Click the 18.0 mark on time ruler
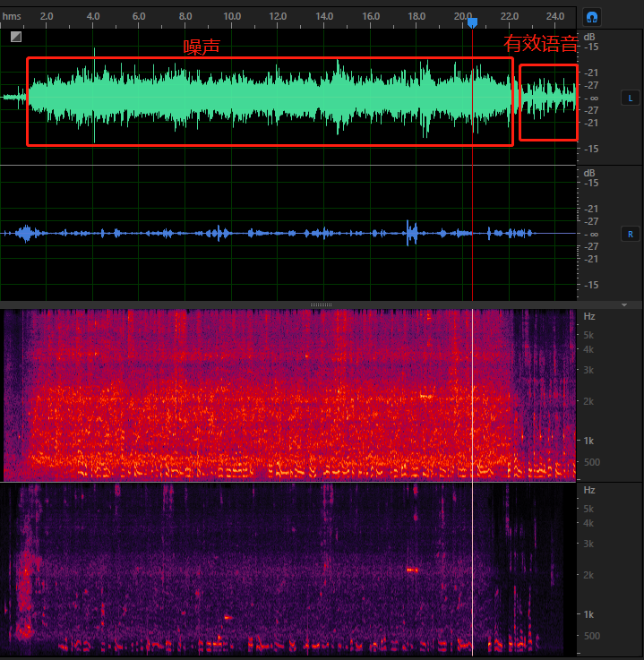The width and height of the screenshot is (644, 660). pyautogui.click(x=416, y=16)
